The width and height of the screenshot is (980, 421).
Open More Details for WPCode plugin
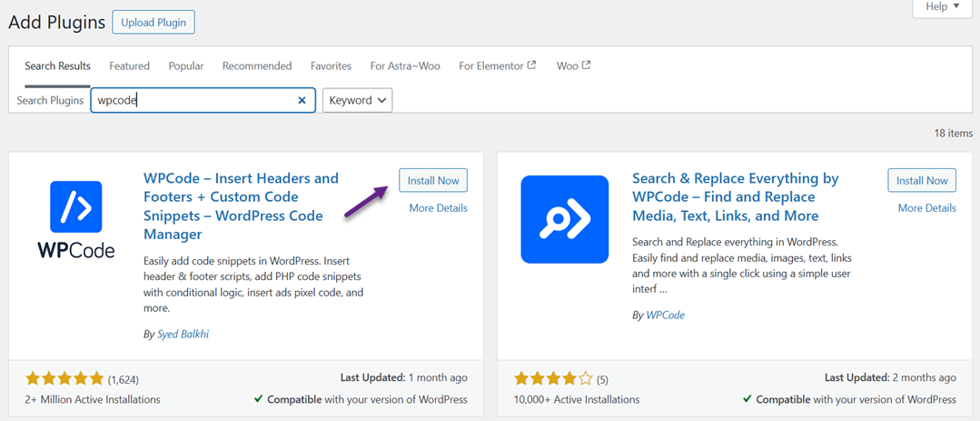(438, 208)
